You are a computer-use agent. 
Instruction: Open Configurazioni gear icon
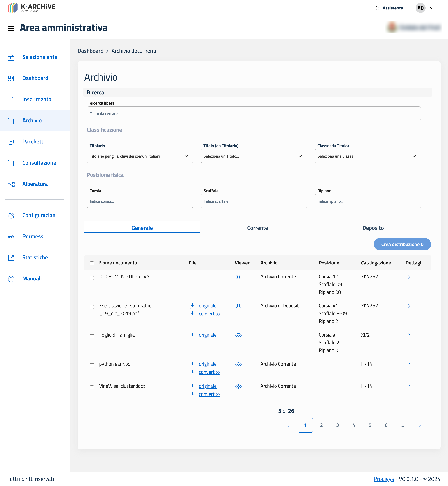(11, 216)
